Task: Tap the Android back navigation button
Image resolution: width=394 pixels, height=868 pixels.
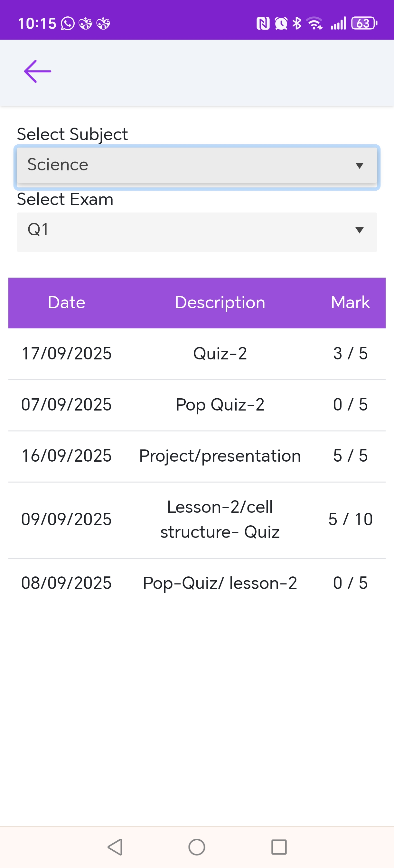Action: 115,847
